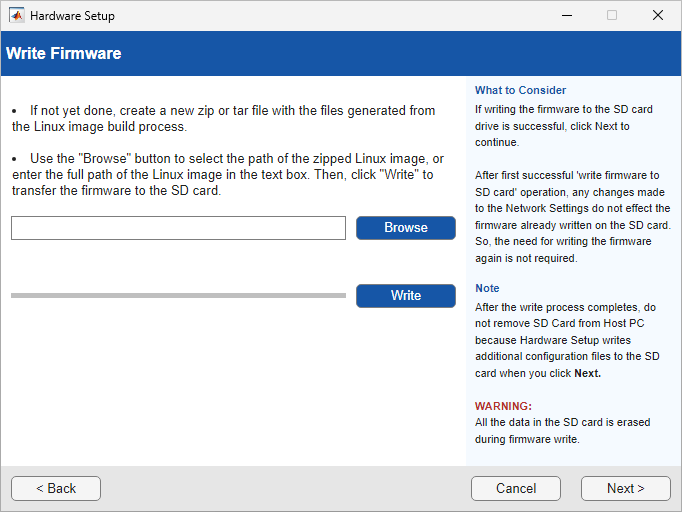Click the Write Firmware blue header
Screen dimensions: 682x512
click(64, 53)
